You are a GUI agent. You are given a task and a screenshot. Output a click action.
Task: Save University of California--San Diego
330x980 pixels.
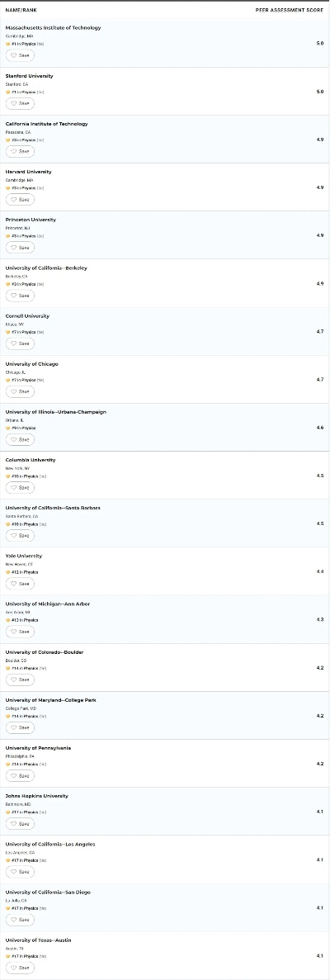click(20, 920)
